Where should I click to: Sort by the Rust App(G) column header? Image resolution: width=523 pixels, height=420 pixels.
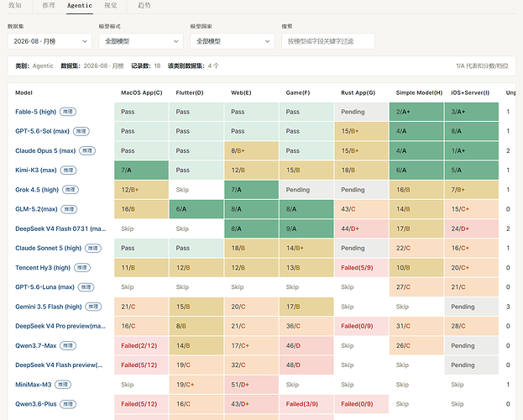358,92
